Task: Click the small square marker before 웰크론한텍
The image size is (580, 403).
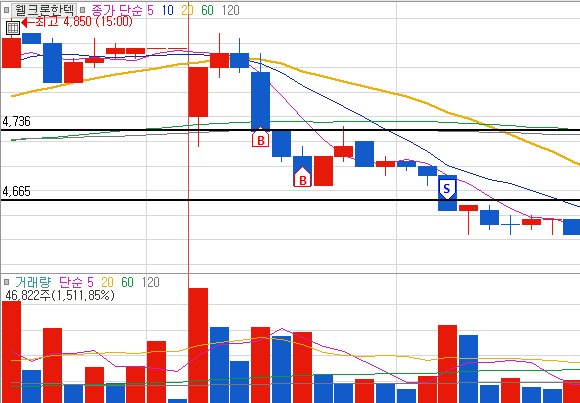Action: 6,10
